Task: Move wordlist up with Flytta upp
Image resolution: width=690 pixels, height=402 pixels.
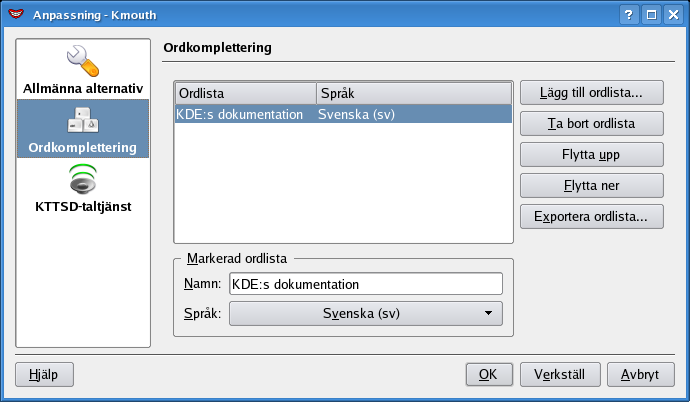Action: [x=592, y=155]
